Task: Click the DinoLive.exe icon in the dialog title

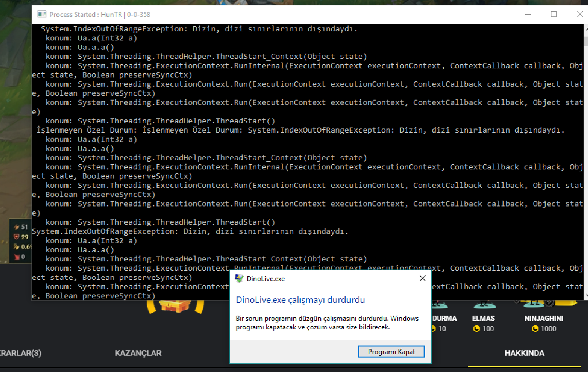Action: (239, 278)
